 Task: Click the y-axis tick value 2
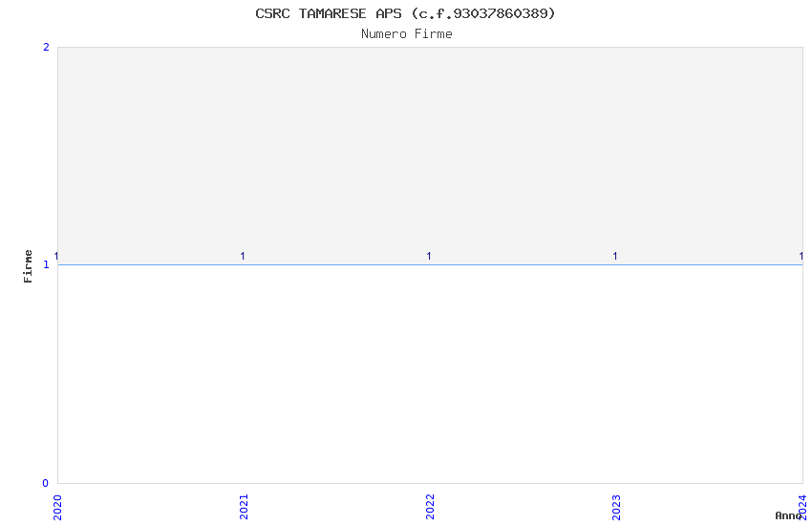[x=46, y=48]
